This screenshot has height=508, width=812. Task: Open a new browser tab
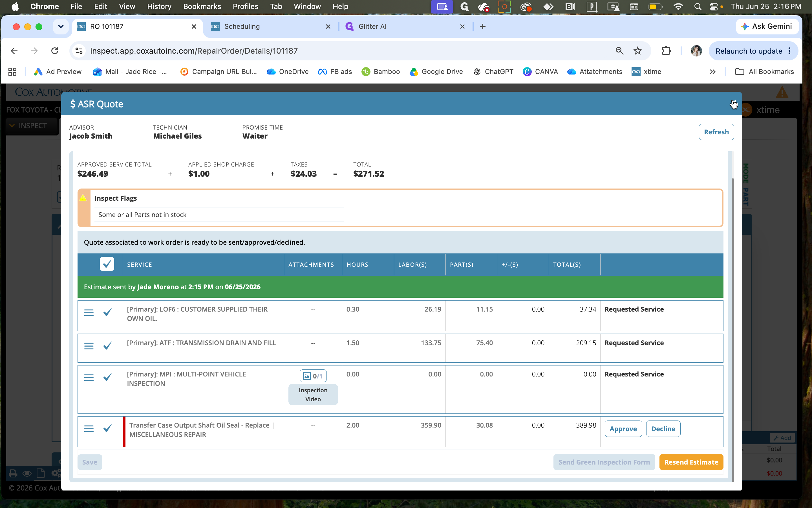[x=482, y=27]
